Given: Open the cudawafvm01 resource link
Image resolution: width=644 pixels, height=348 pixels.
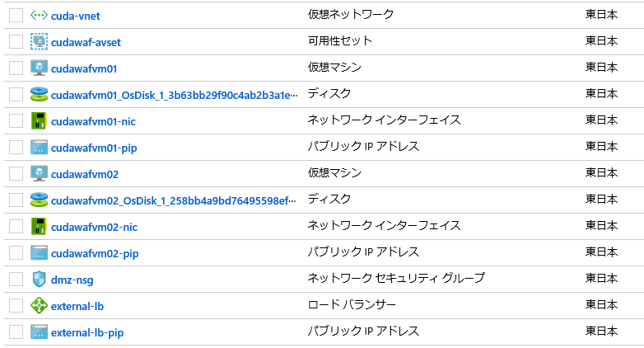Looking at the screenshot, I should [x=84, y=68].
